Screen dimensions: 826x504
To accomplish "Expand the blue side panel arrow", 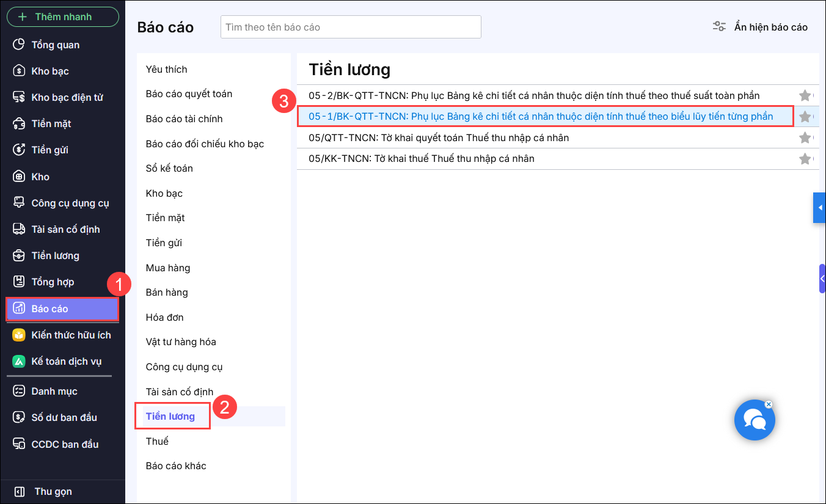I will [x=820, y=208].
